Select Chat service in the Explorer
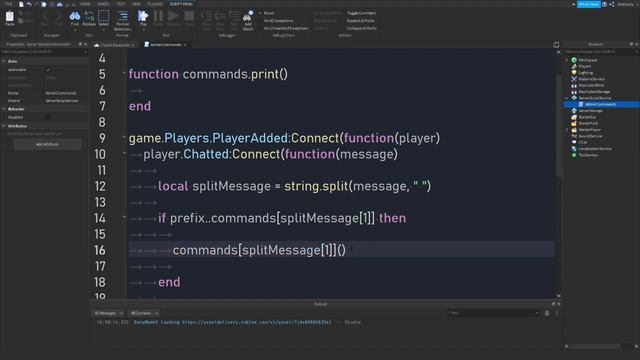Screen dimensions: 640x360 pos(583,142)
